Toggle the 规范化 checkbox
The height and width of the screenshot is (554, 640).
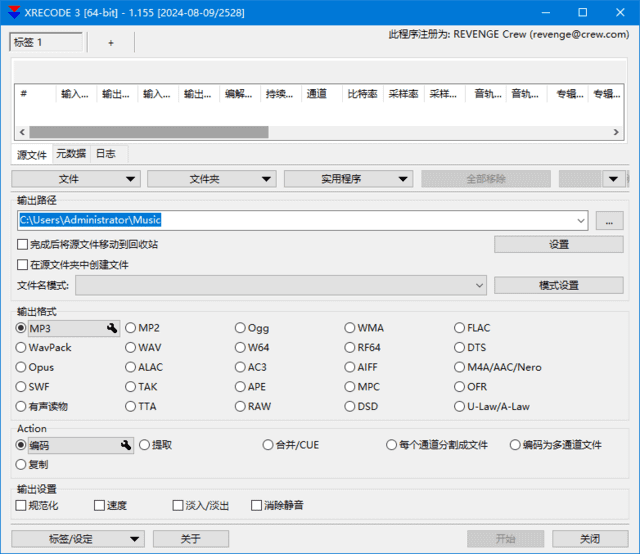[x=22, y=506]
